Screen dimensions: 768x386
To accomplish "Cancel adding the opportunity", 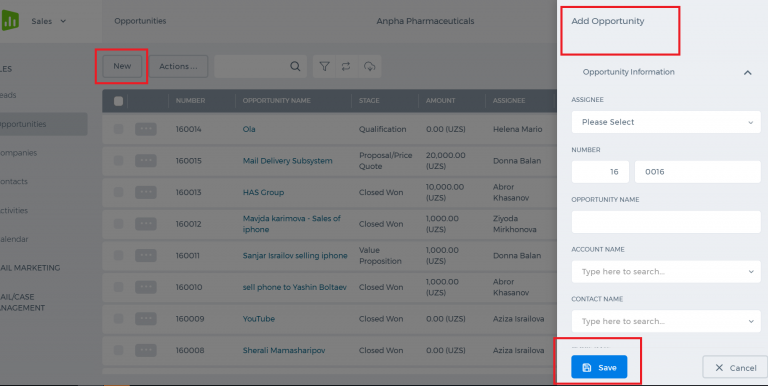I will click(735, 367).
